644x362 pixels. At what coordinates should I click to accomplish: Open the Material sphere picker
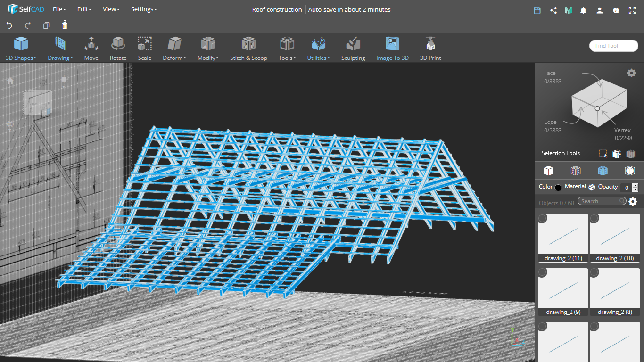pos(592,187)
